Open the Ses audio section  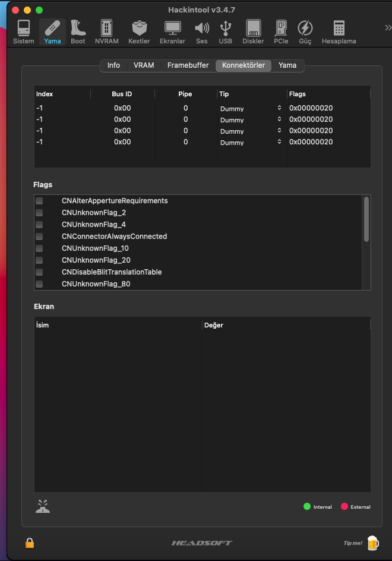click(x=202, y=31)
